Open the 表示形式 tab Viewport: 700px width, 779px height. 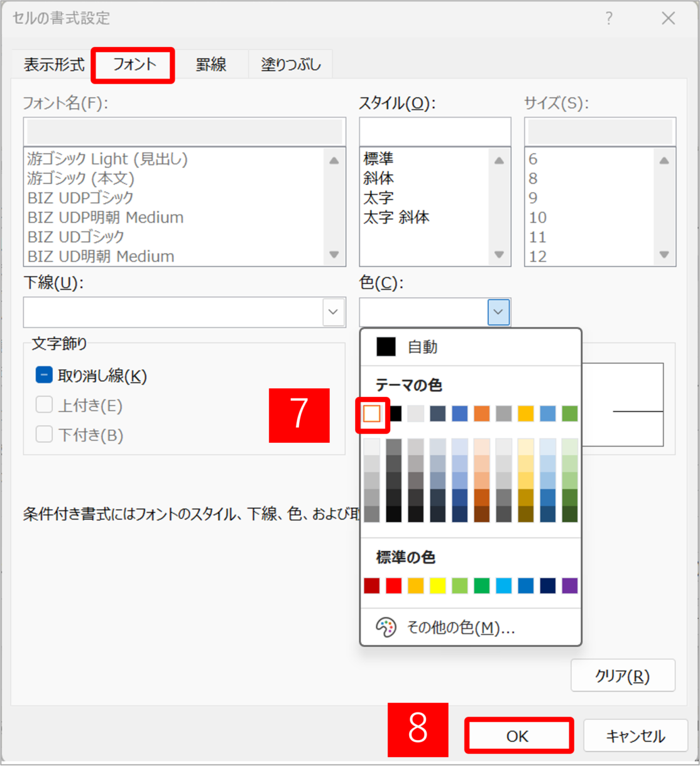point(54,65)
